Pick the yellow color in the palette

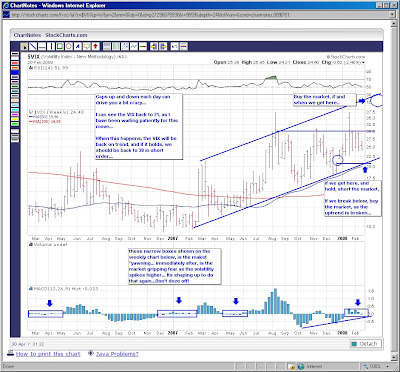point(15,119)
